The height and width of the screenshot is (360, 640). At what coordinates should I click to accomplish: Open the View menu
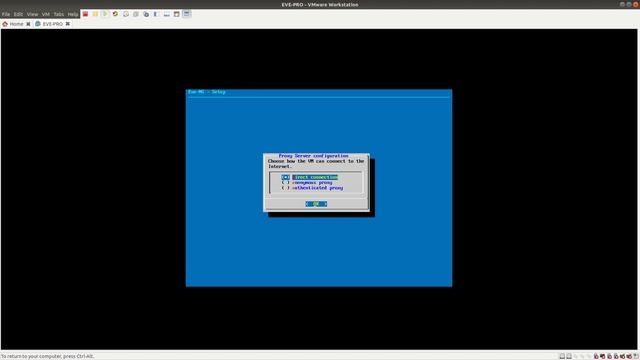(x=32, y=14)
